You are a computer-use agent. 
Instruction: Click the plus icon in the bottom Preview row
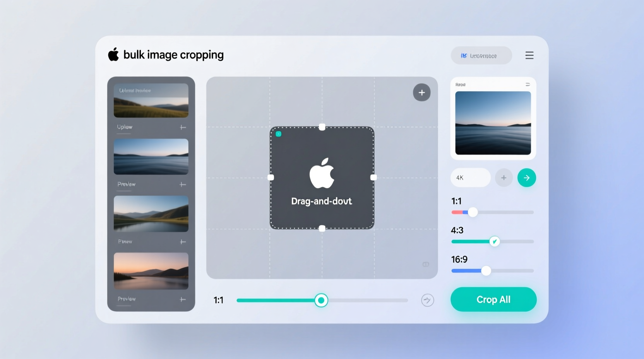(183, 299)
